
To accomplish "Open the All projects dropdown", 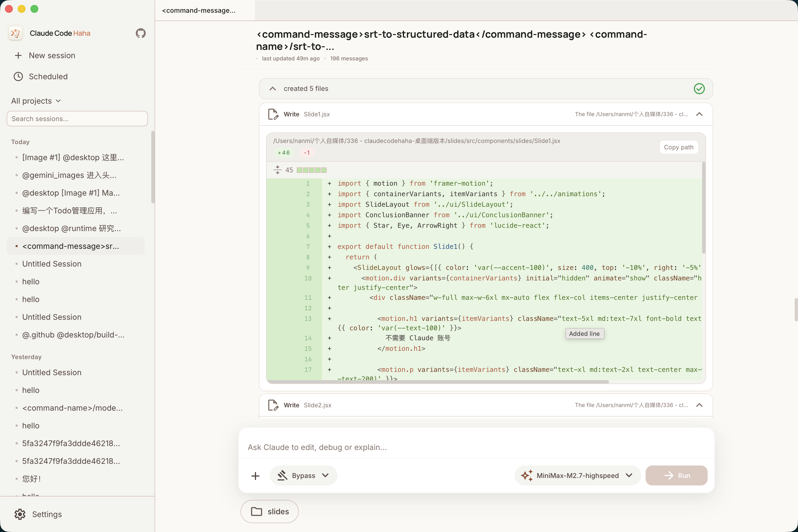I will pos(36,100).
